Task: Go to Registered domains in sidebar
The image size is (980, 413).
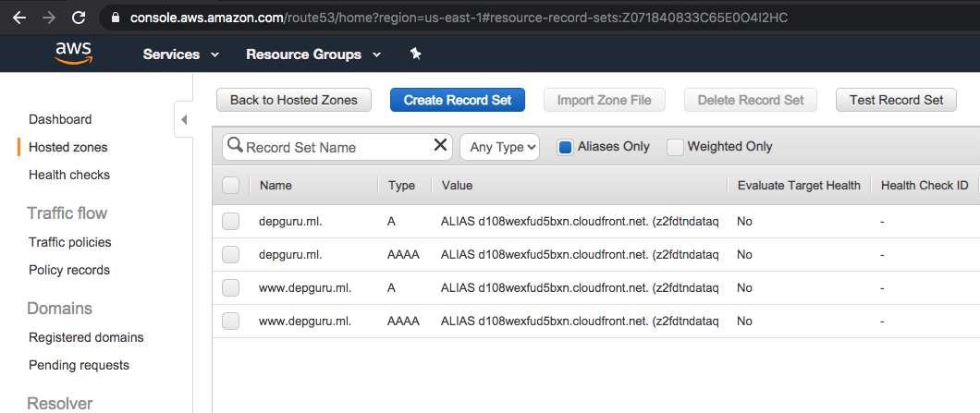Action: coord(86,337)
